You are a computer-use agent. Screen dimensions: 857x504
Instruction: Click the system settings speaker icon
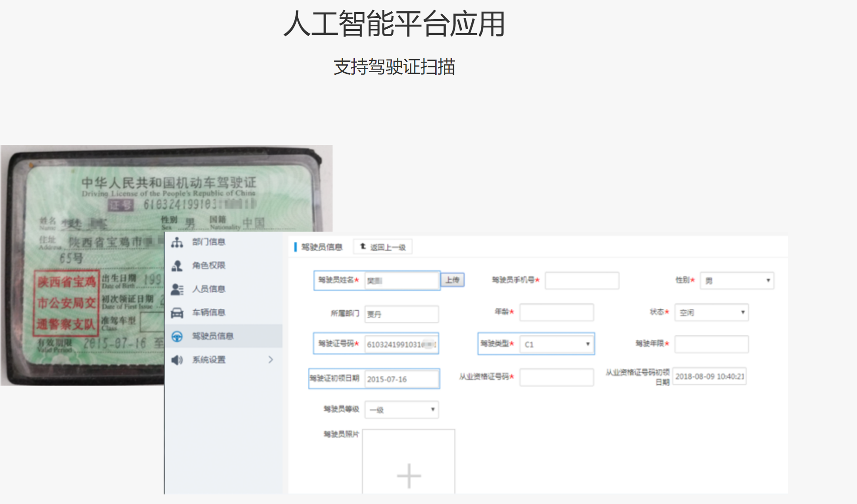(177, 360)
